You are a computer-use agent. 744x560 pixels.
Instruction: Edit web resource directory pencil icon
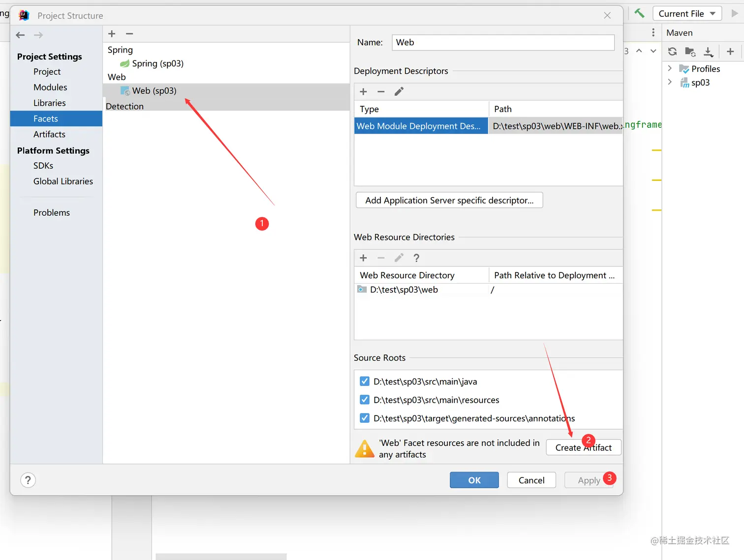(399, 258)
